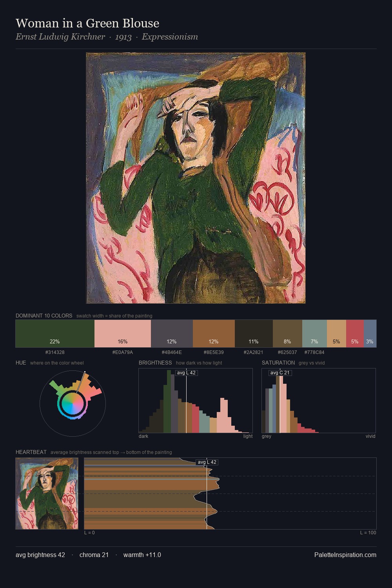Image resolution: width=392 pixels, height=588 pixels.
Task: Click the 'dark' axis label in Brightness
Action: tap(143, 436)
